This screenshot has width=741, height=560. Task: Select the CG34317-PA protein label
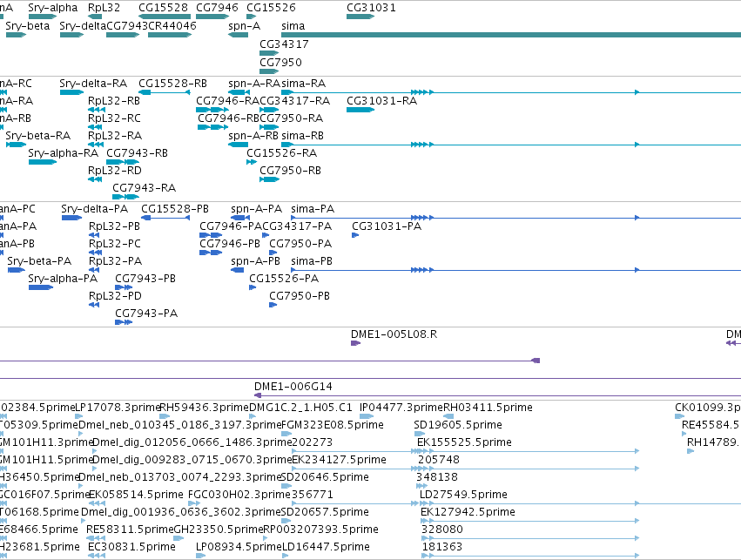(297, 226)
